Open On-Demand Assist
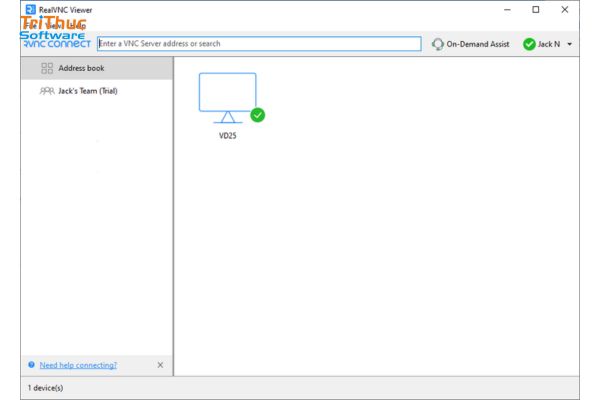Screen dimensions: 600x400 (x=470, y=44)
